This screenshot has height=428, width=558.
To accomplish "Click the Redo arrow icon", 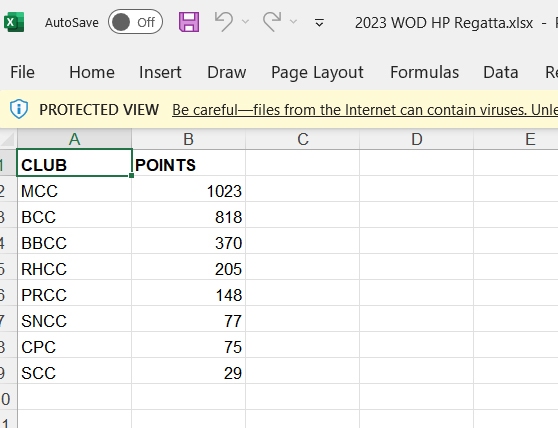I will coord(272,22).
